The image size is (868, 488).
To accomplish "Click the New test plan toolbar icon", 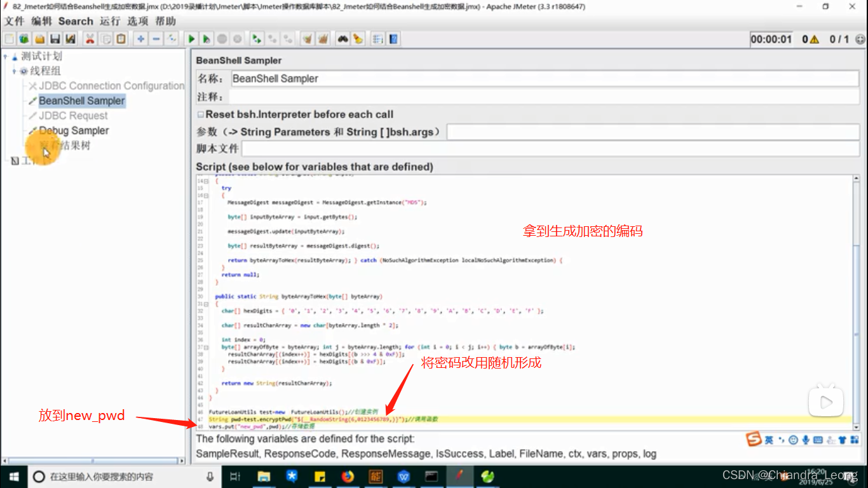I will [10, 39].
